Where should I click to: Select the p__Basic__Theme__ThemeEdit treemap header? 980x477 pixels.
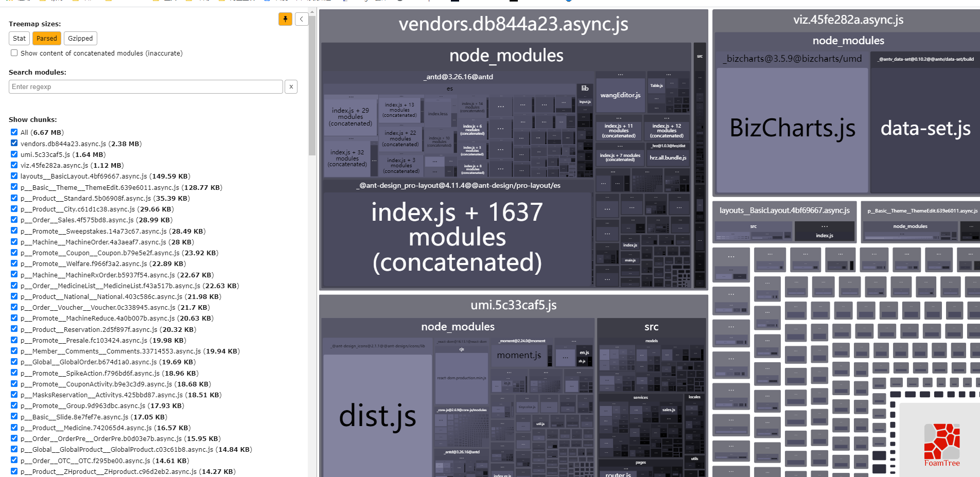coord(921,210)
